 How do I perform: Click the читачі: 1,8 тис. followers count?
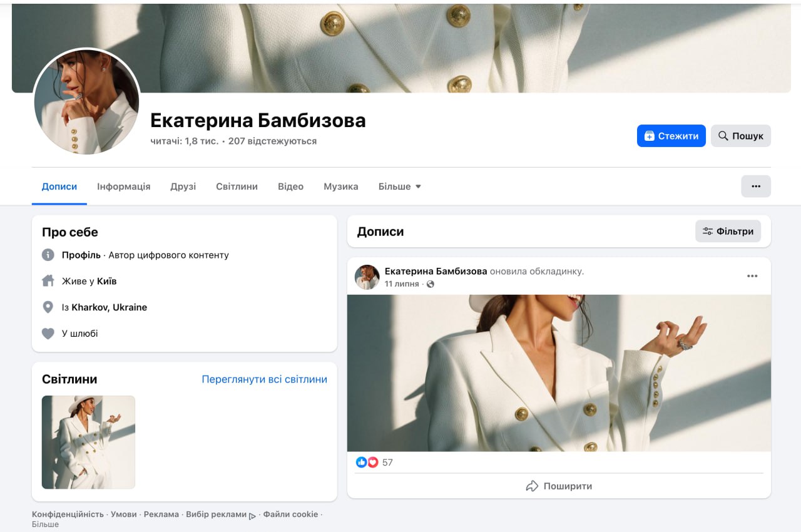(x=185, y=141)
